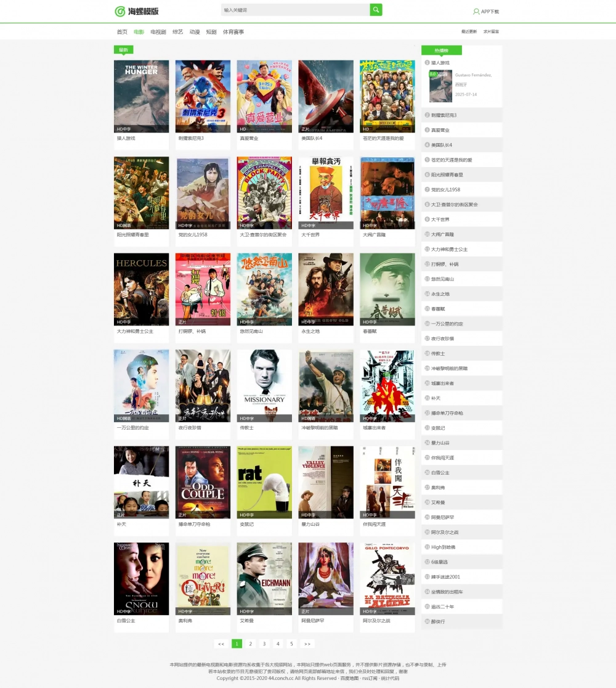The height and width of the screenshot is (688, 616).
Task: Click the previous page << button
Action: point(221,644)
